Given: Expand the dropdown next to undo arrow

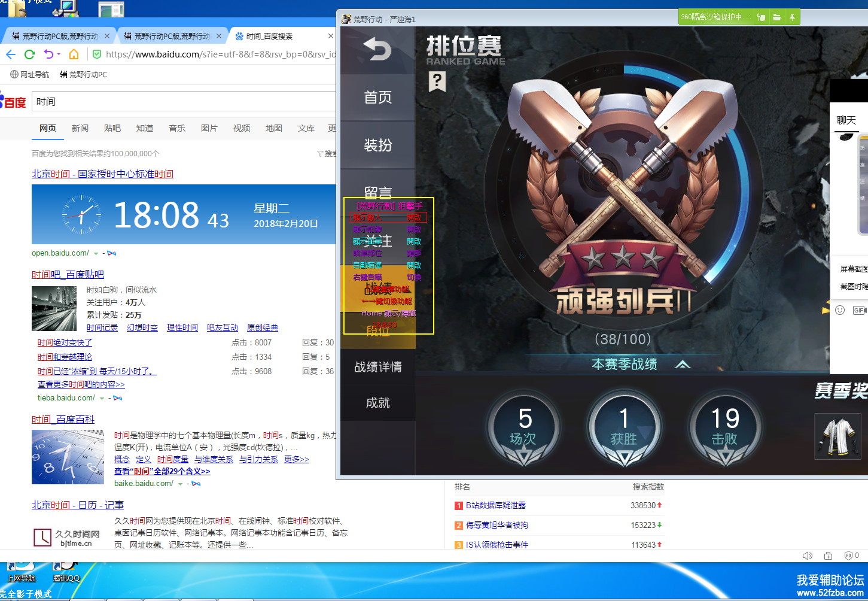Looking at the screenshot, I should coord(59,54).
